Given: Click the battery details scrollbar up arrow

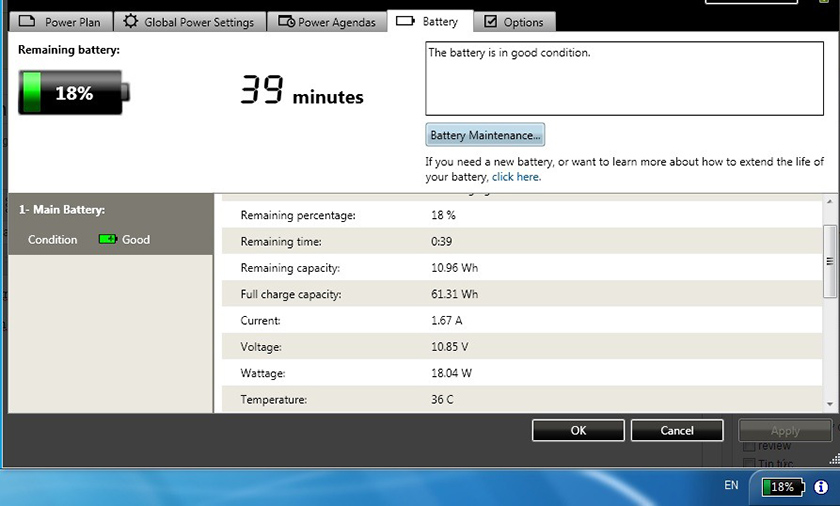Looking at the screenshot, I should (830, 203).
